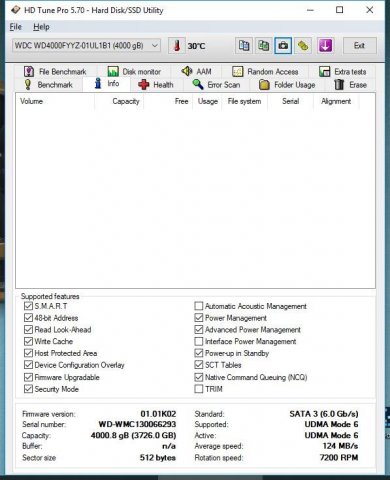Switch to the Error Scan tab
The height and width of the screenshot is (480, 390).
point(216,85)
